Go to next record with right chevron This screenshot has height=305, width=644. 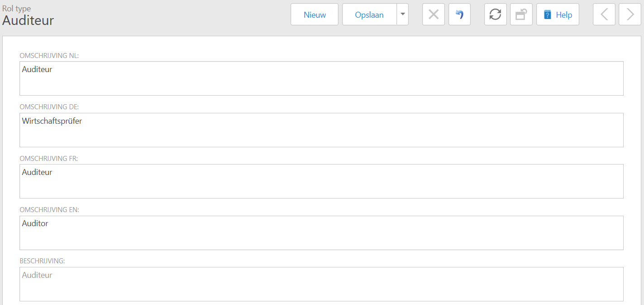pyautogui.click(x=630, y=15)
